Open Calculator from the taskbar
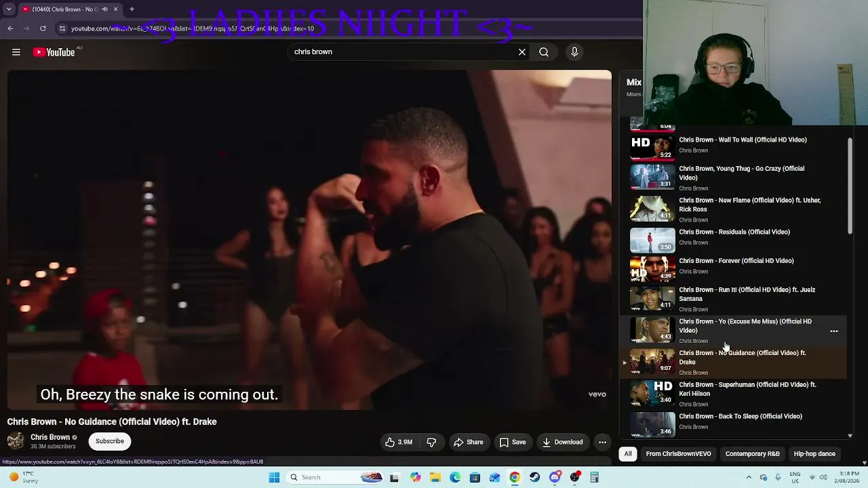This screenshot has height=488, width=868. [595, 478]
